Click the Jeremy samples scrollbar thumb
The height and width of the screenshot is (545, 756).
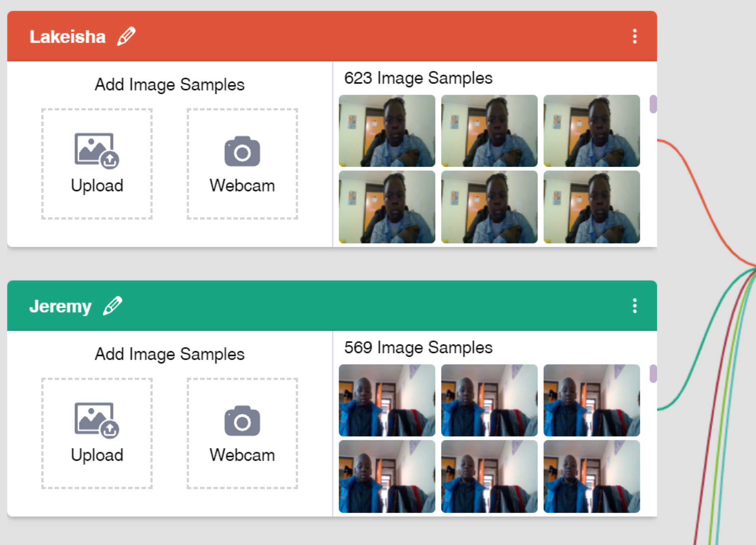(x=653, y=374)
